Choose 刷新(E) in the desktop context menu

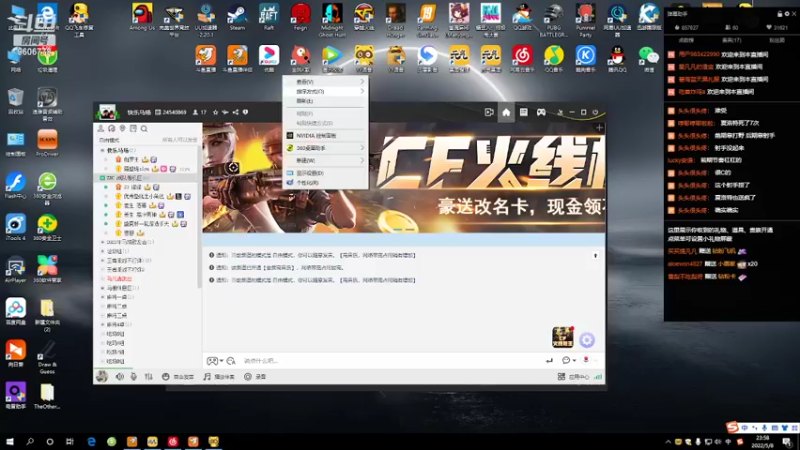point(325,101)
